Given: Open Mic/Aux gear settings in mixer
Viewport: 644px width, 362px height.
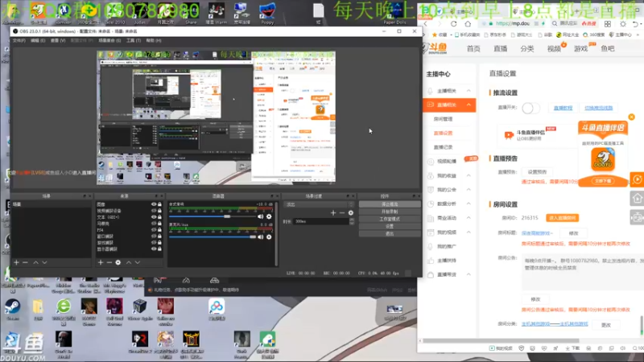Looking at the screenshot, I should (269, 237).
